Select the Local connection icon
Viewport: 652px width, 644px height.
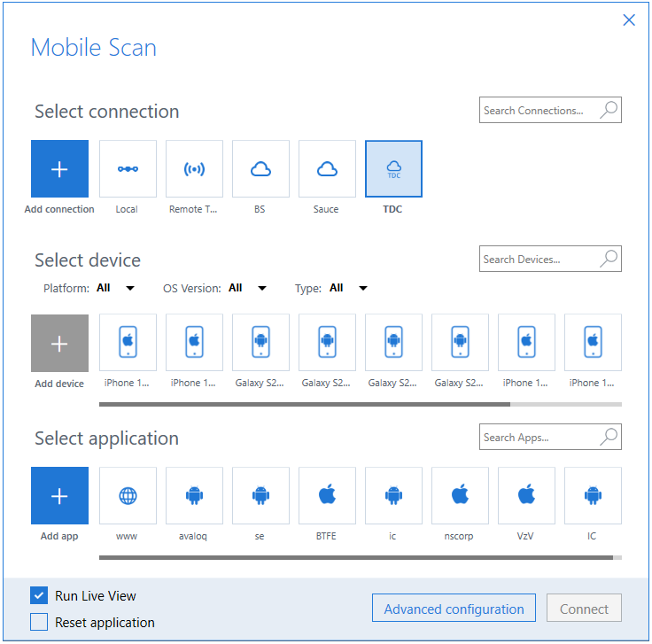tap(128, 168)
